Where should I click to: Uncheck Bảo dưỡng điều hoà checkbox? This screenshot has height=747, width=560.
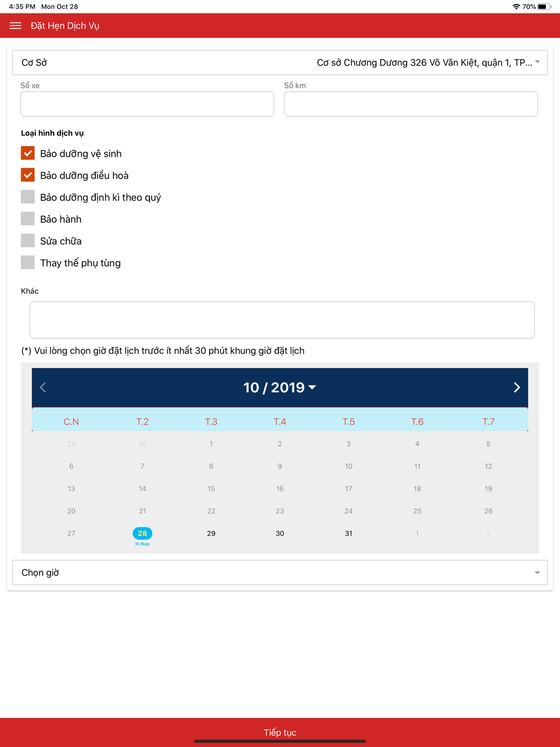click(x=27, y=175)
